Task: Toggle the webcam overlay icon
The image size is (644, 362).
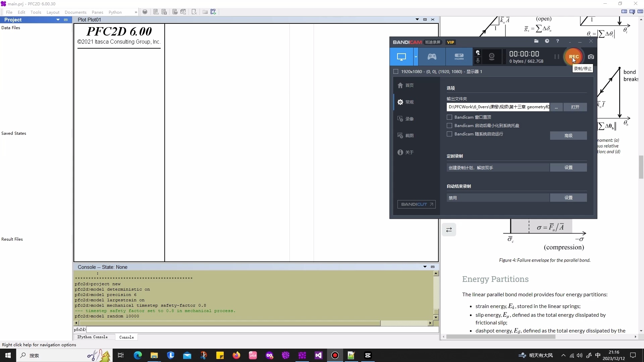Action: coord(491,57)
